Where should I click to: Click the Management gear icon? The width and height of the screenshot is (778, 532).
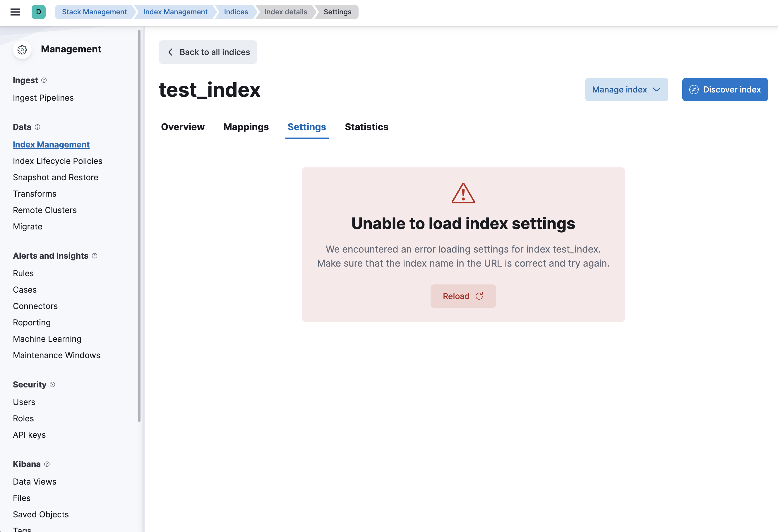[x=22, y=49]
